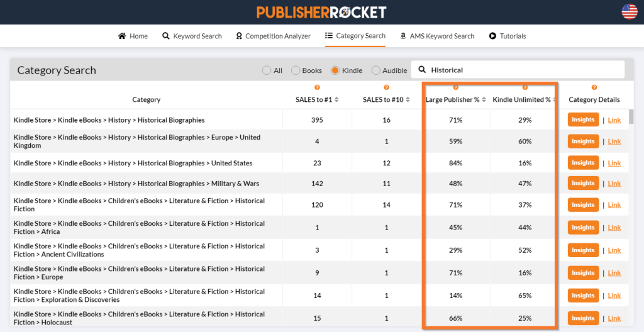Click the Historical search input field
Image resolution: width=644 pixels, height=332 pixels.
pyautogui.click(x=522, y=70)
